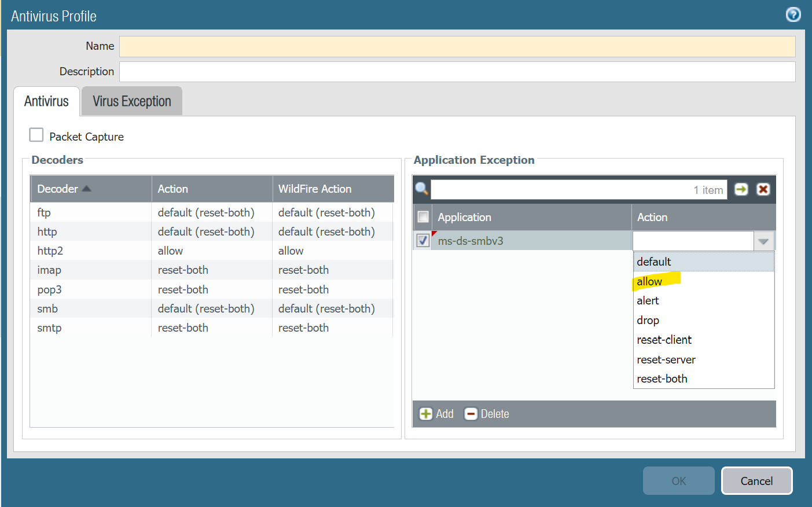Choose 'reset-both' from the action dropdown list

click(x=703, y=379)
